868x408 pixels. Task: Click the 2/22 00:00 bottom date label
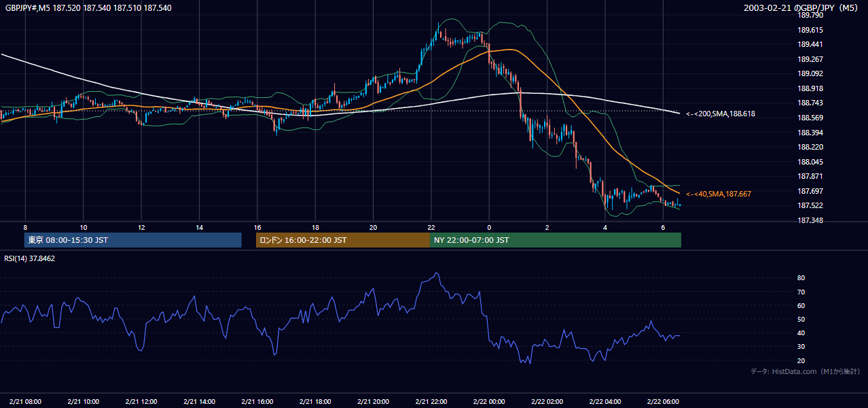coord(489,401)
